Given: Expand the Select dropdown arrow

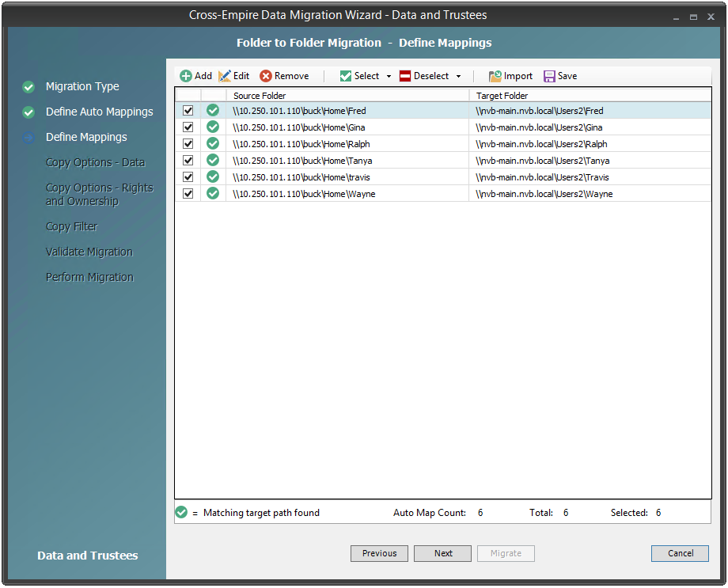Looking at the screenshot, I should pos(389,77).
